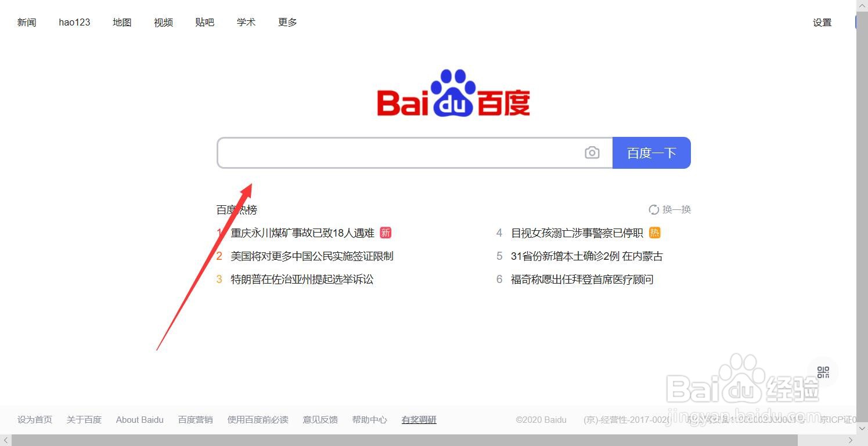Open the QR code icon
This screenshot has height=446, width=868.
point(823,372)
